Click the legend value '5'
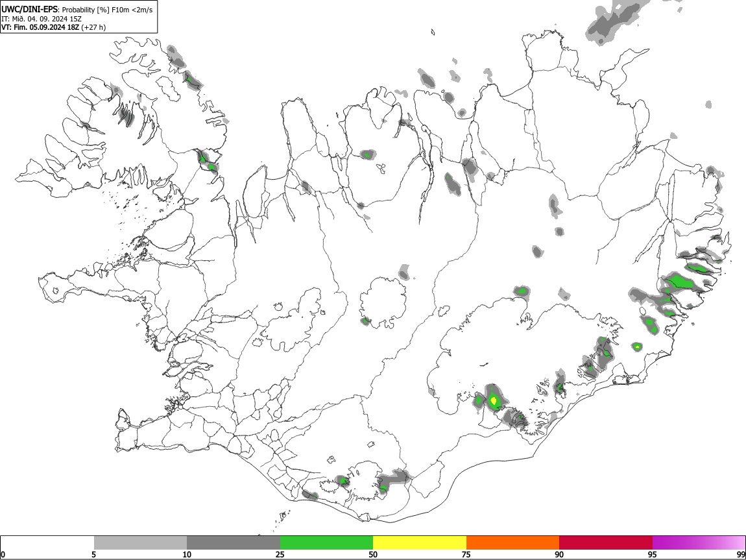 93,555
